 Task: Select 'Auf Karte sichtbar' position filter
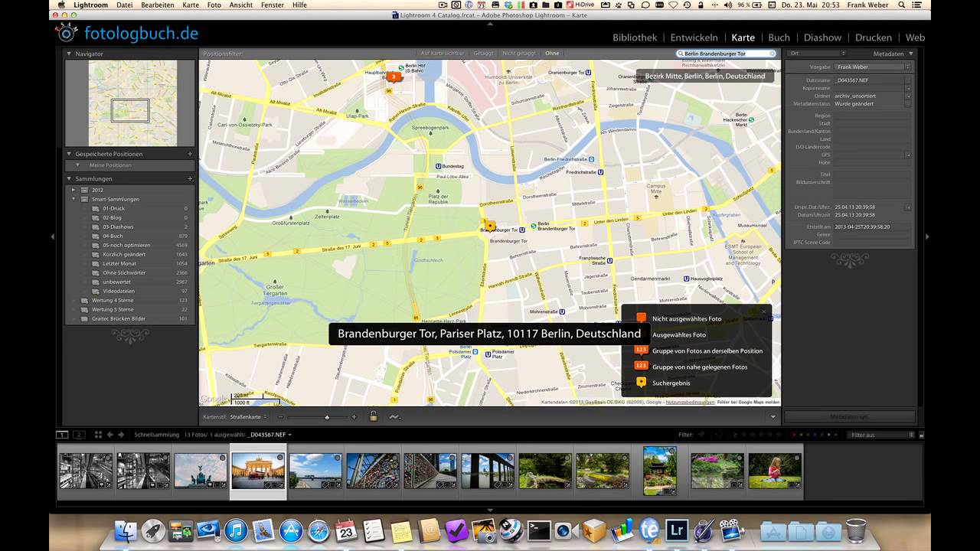click(x=443, y=54)
